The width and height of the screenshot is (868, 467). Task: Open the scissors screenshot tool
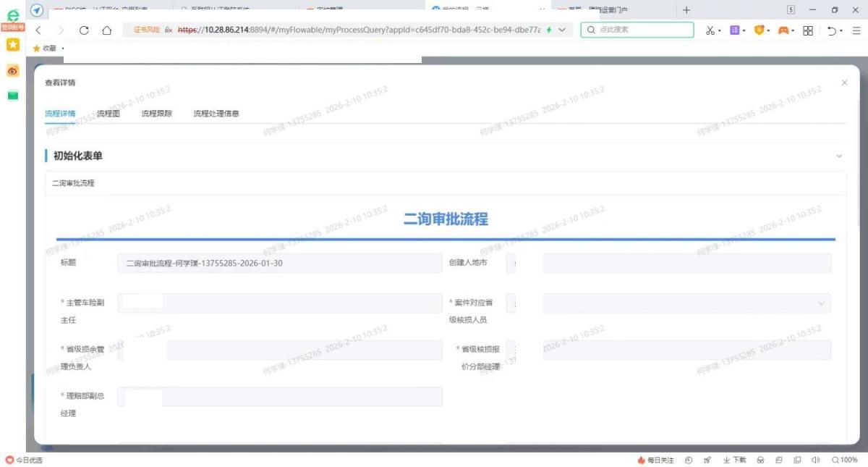(x=710, y=30)
